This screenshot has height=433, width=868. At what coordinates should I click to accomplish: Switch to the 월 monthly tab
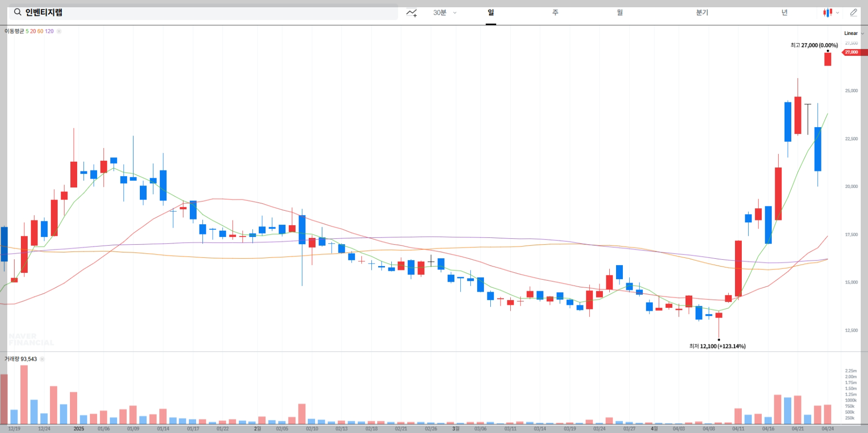(x=620, y=13)
